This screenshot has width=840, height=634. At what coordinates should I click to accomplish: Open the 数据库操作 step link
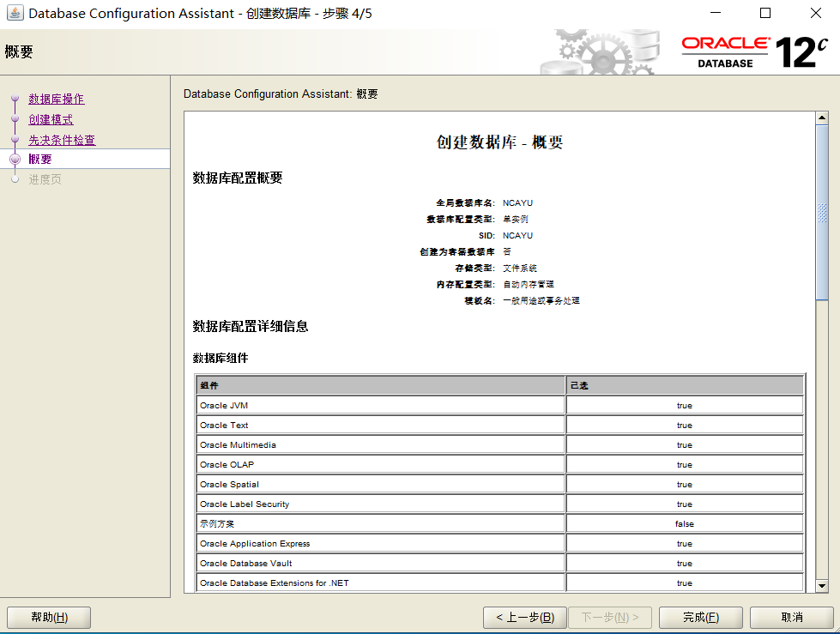point(57,99)
